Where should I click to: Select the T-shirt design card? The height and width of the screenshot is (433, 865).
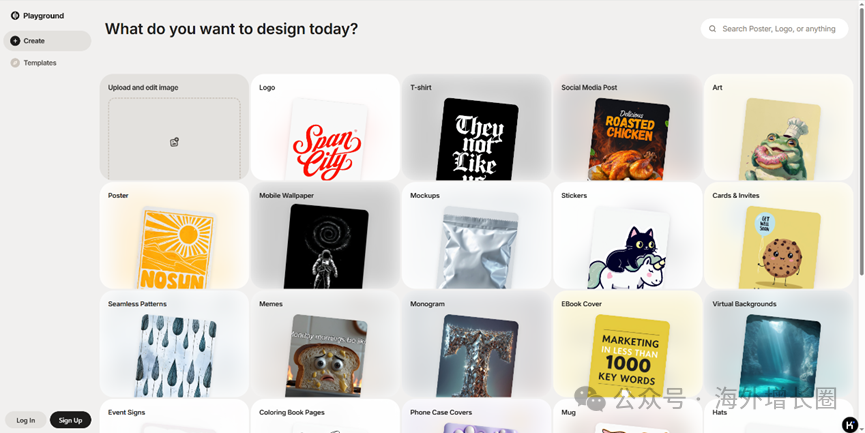click(477, 127)
